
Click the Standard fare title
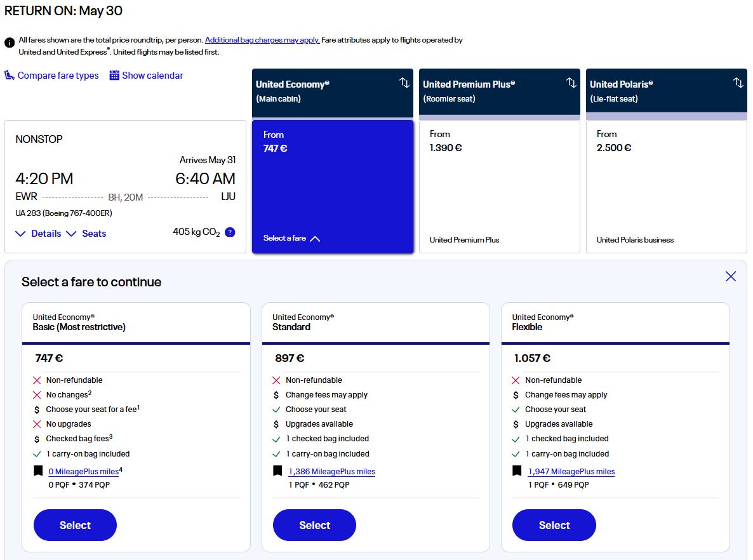click(291, 327)
